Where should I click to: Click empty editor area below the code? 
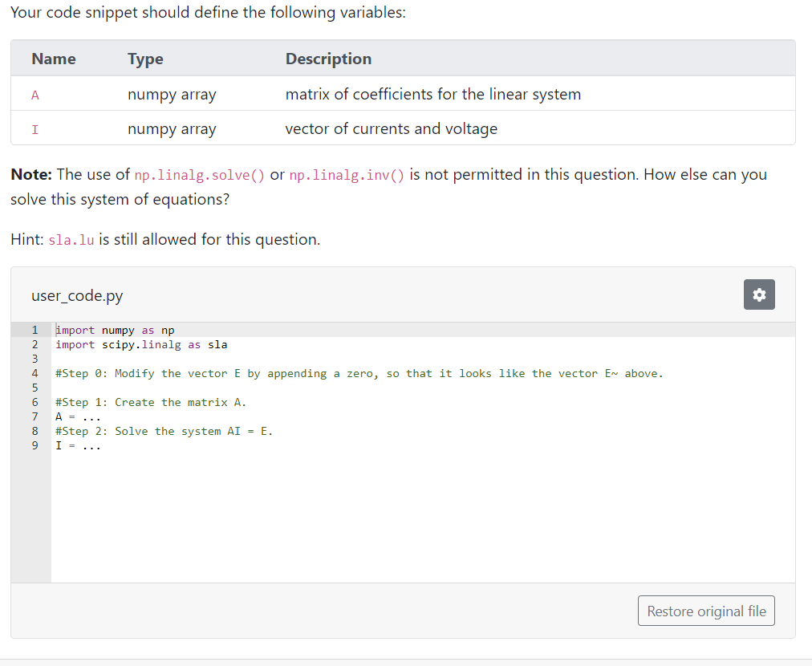point(423,518)
